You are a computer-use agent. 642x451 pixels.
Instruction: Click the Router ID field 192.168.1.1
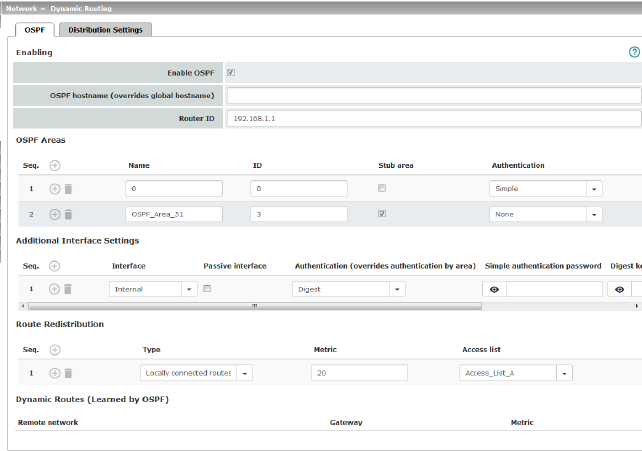click(434, 118)
